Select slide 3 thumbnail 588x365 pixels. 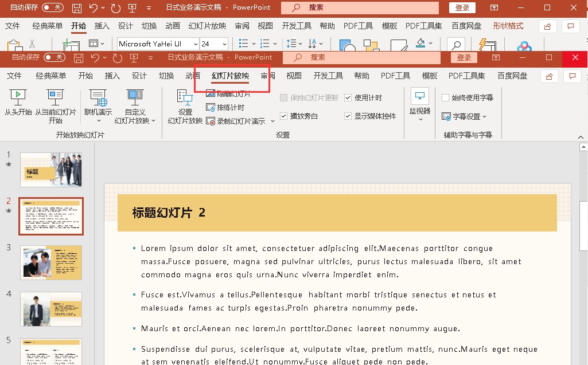tap(51, 262)
